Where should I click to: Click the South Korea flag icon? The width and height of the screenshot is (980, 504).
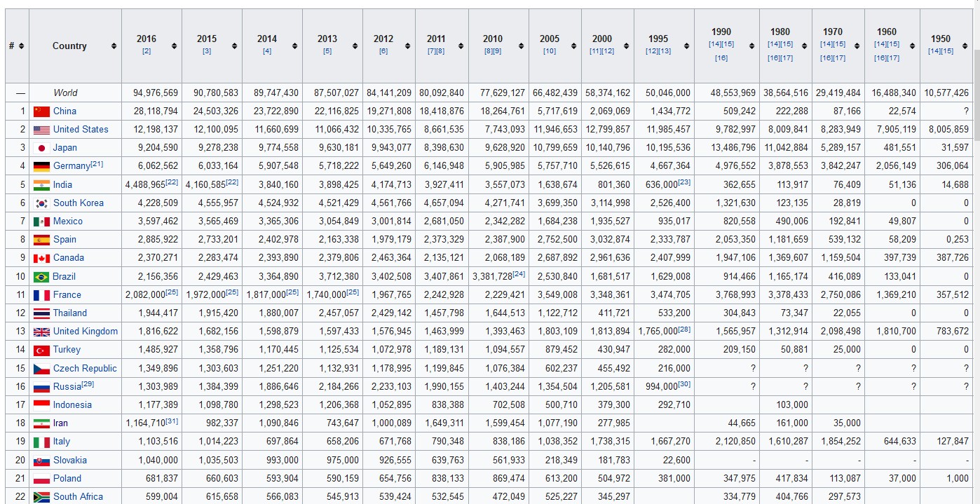tap(41, 203)
